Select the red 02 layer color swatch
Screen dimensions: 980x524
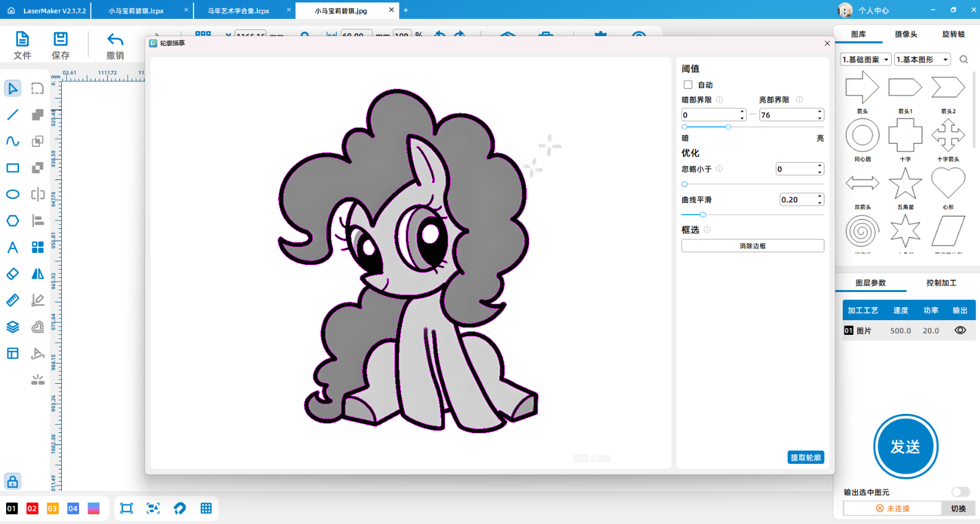[x=32, y=509]
